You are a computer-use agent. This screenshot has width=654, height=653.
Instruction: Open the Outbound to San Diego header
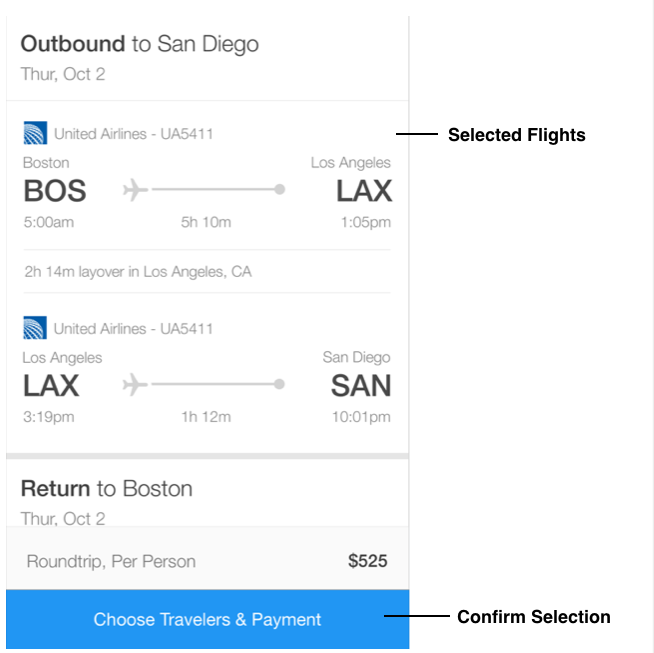pos(140,44)
